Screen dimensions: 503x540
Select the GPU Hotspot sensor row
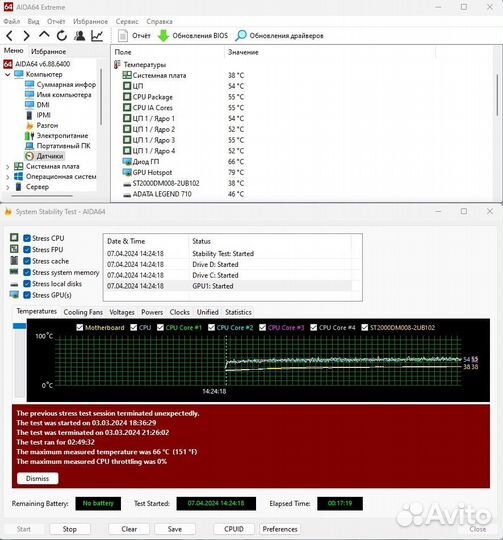183,173
